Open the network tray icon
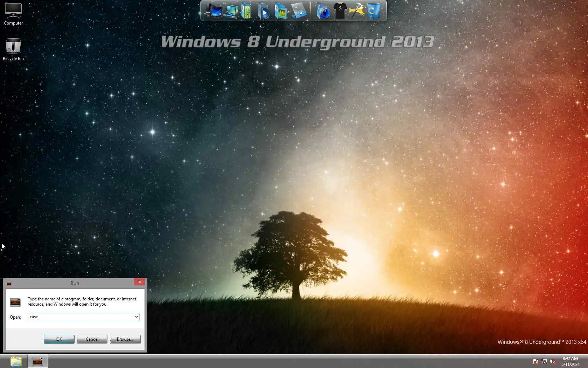The height and width of the screenshot is (368, 588). [544, 361]
